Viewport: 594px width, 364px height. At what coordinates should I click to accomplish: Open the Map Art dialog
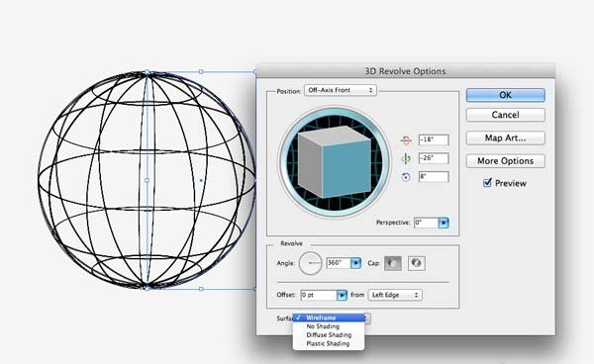[505, 138]
